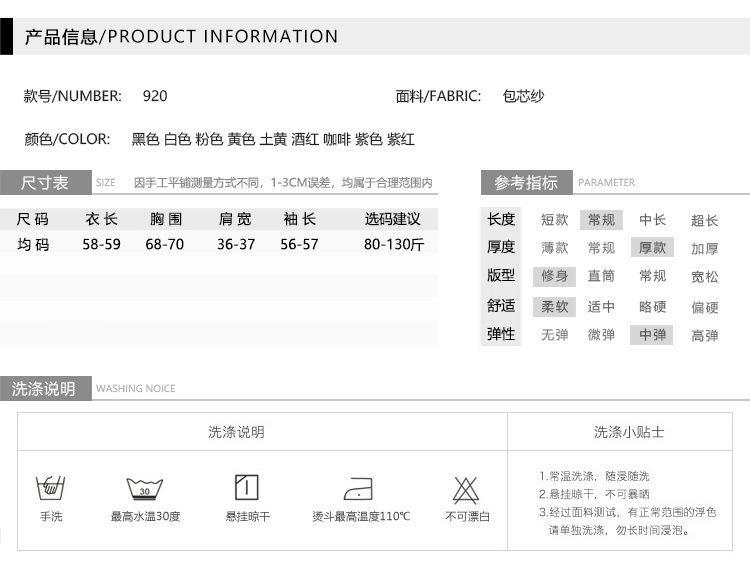Click the 弹性 row label

pos(501,334)
